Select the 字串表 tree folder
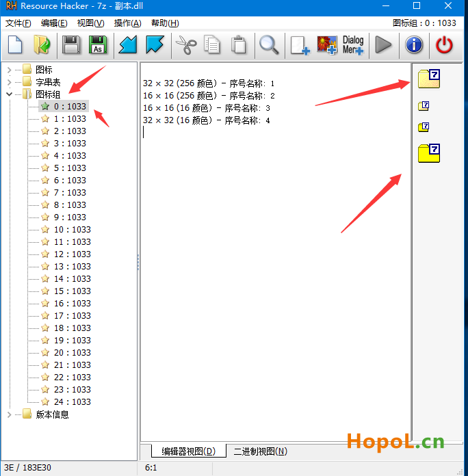The image size is (468, 476). [48, 82]
